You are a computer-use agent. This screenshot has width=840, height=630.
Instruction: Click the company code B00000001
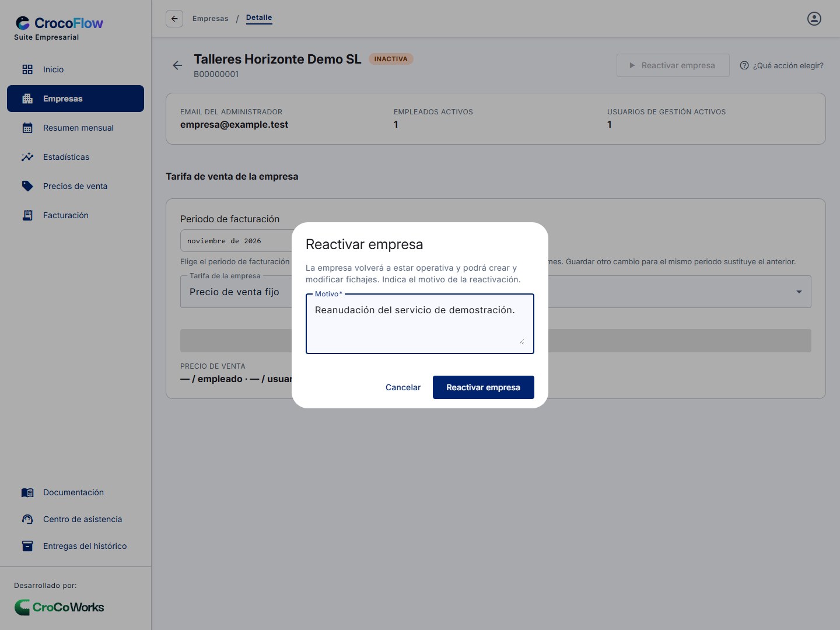click(x=216, y=74)
